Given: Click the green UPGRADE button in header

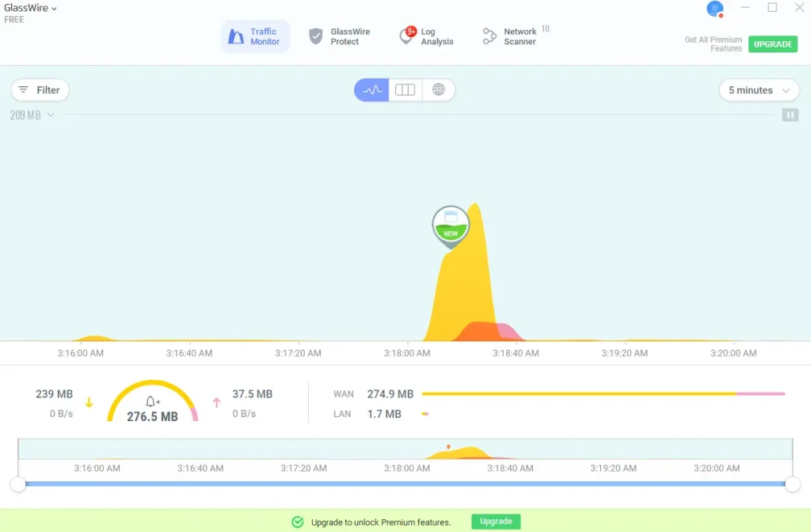Looking at the screenshot, I should coord(773,44).
